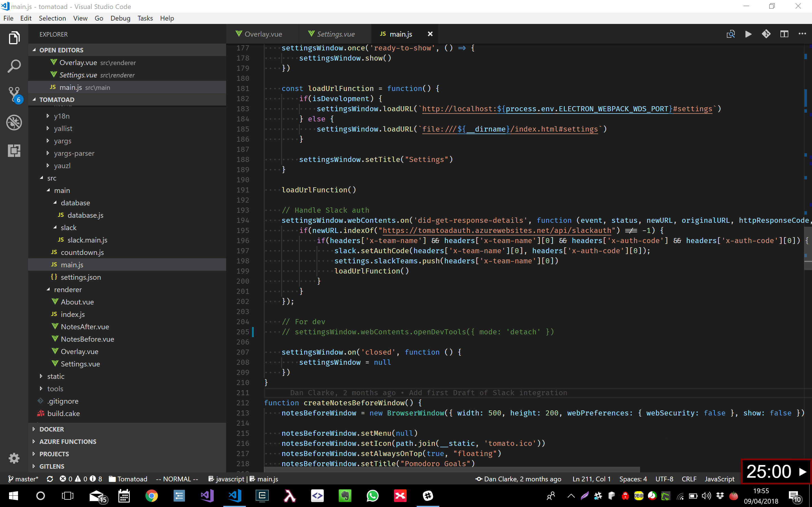Start the 25:00 Pomodoro timer play button
The height and width of the screenshot is (507, 812).
click(x=803, y=472)
